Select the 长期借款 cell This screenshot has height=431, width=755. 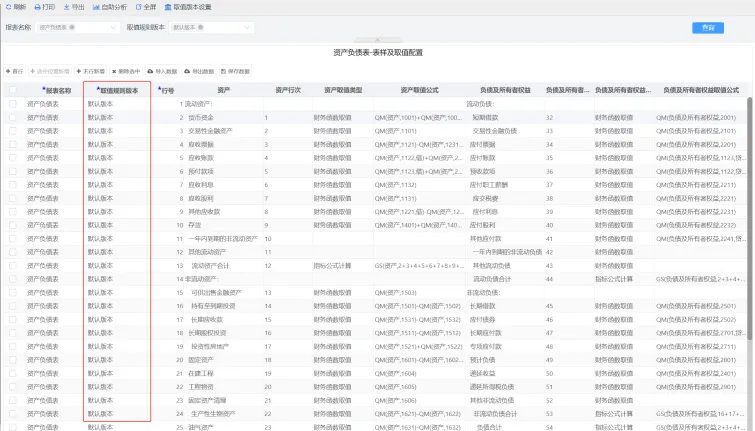click(x=482, y=306)
